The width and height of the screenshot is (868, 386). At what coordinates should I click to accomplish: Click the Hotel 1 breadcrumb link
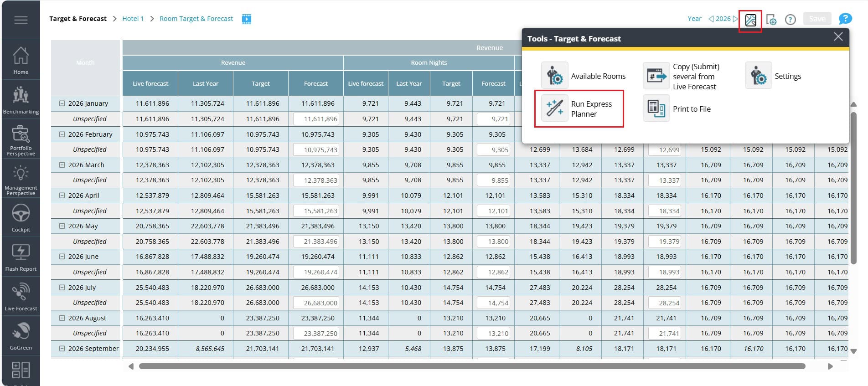133,19
